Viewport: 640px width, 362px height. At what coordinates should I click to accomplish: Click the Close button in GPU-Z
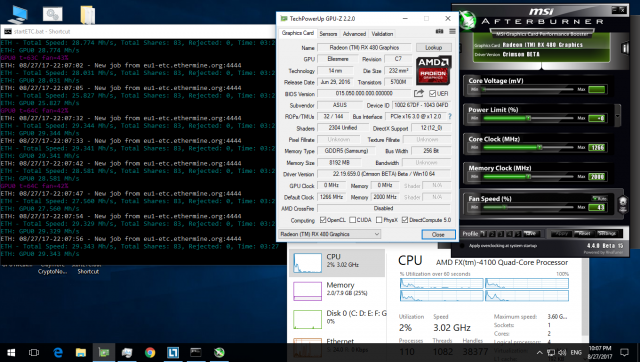click(438, 235)
